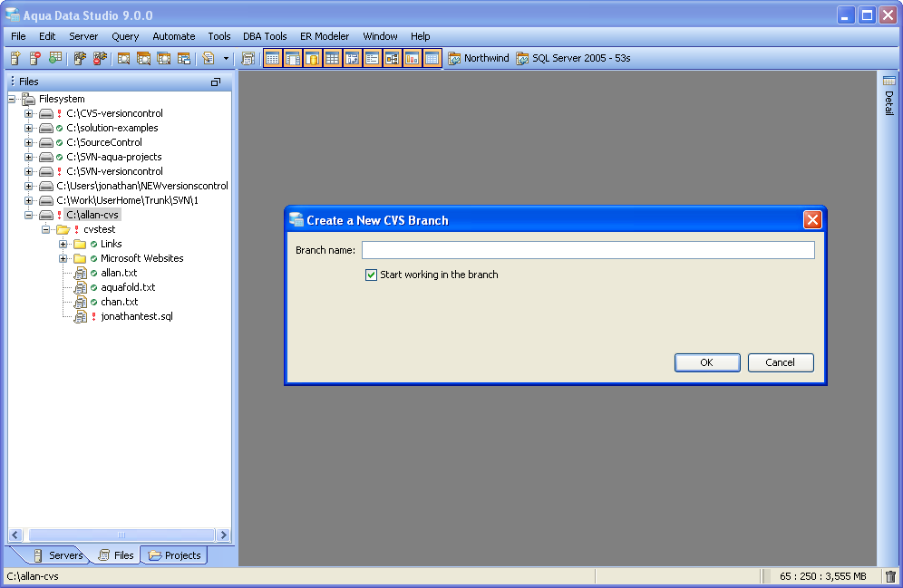Expand the C:\SVN-aqua-projects node
The width and height of the screenshot is (903, 588).
pos(28,157)
